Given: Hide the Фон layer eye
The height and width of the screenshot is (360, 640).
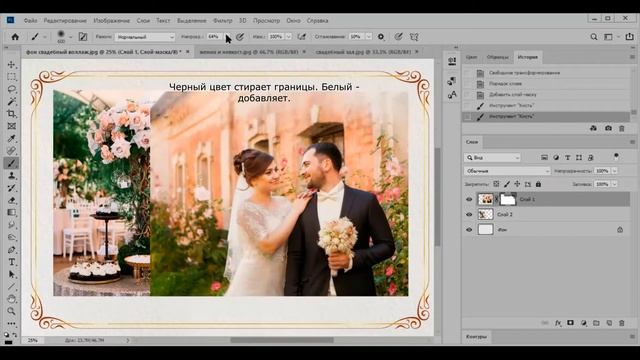Looking at the screenshot, I should pyautogui.click(x=469, y=229).
